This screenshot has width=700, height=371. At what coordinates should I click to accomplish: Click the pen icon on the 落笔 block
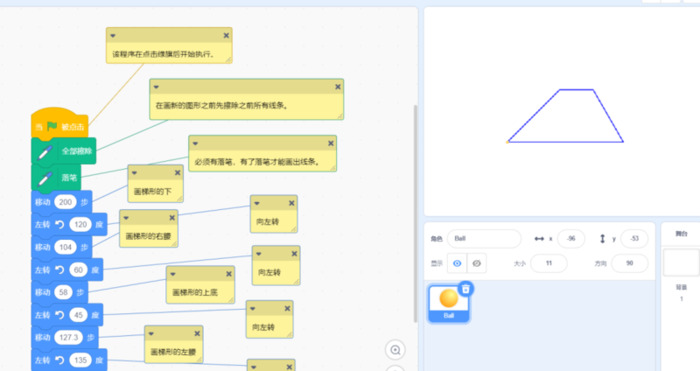tap(45, 179)
